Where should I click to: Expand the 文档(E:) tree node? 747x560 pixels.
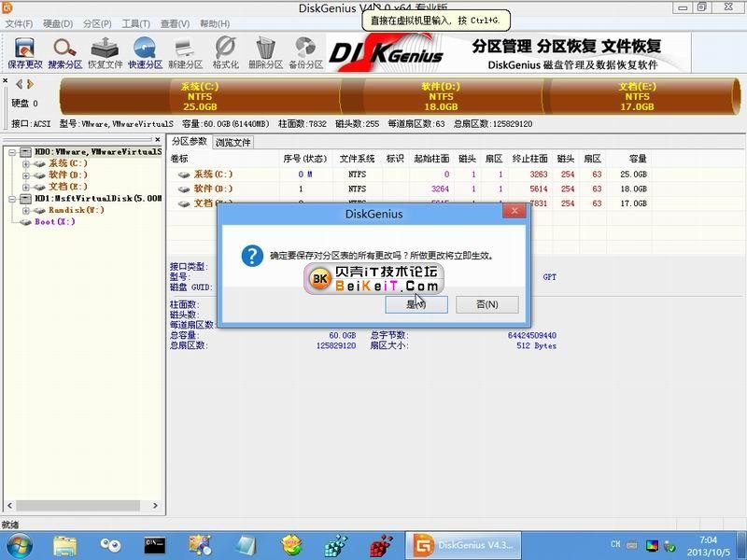[x=26, y=188]
